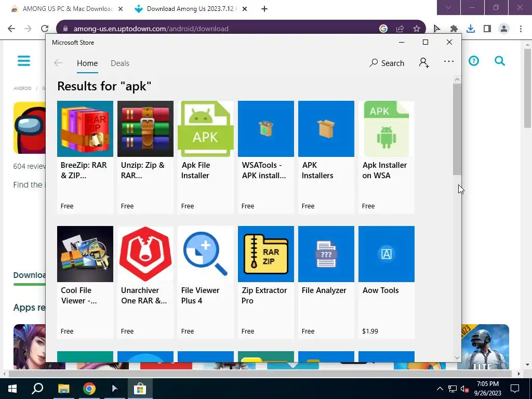Switch to the Deals tab in Store
The width and height of the screenshot is (532, 399).
pyautogui.click(x=120, y=63)
